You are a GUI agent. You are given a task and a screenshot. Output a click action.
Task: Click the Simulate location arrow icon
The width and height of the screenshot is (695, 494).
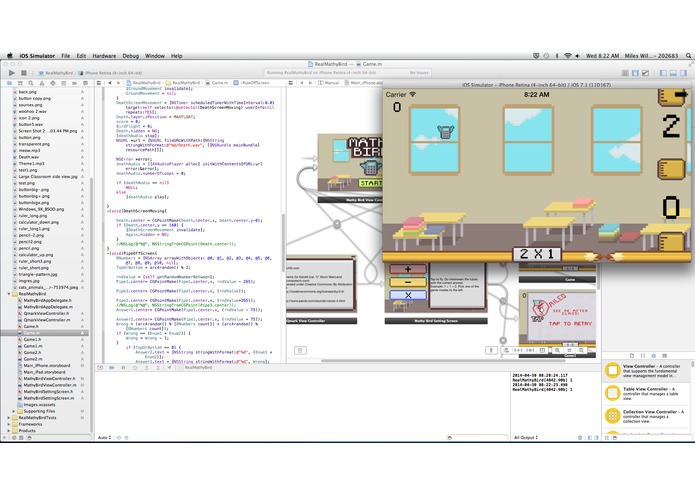click(169, 367)
